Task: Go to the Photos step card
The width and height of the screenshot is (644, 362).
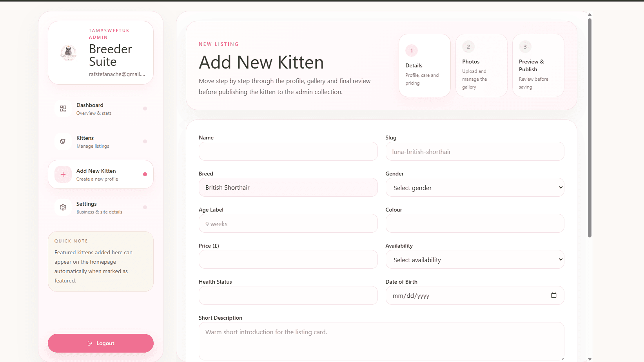Action: [x=481, y=65]
